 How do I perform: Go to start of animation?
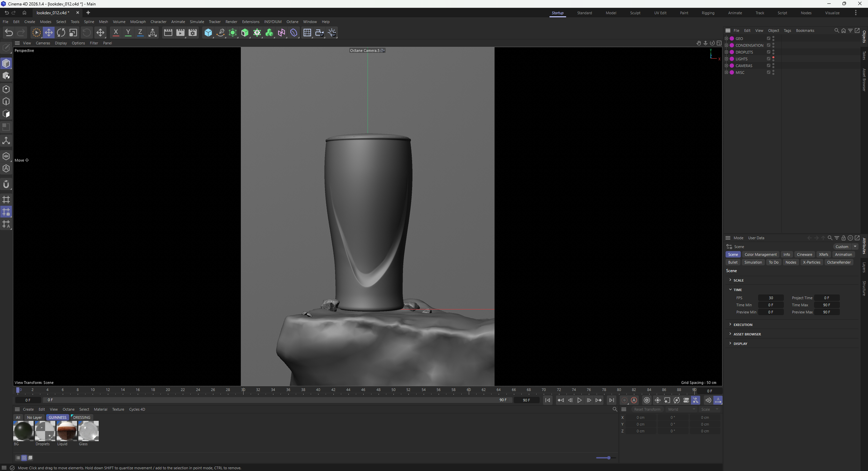(548, 400)
